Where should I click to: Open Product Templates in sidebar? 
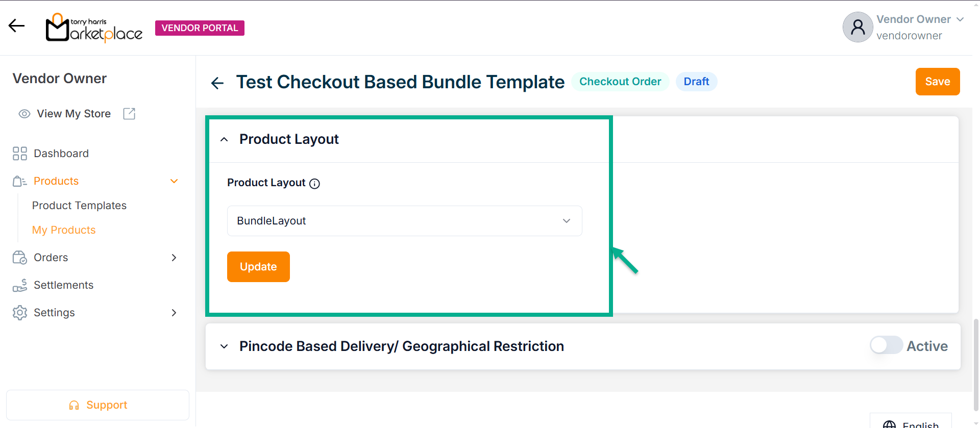pyautogui.click(x=79, y=206)
